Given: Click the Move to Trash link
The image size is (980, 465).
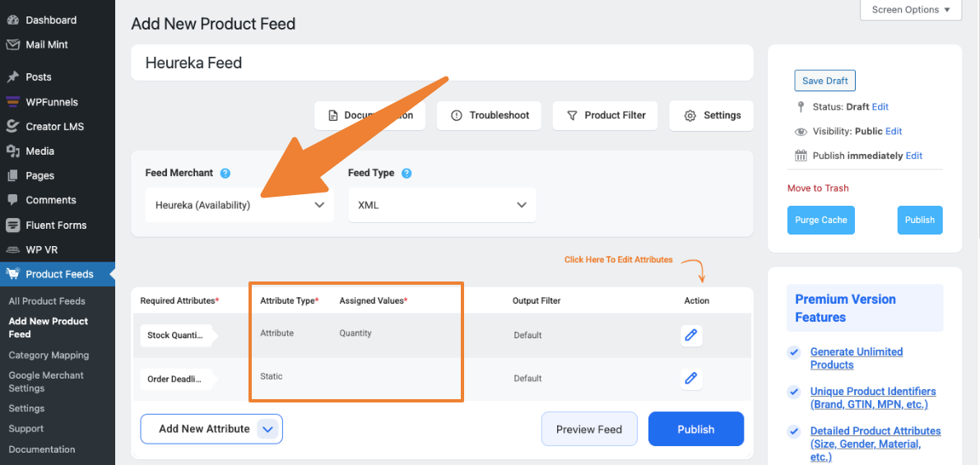Looking at the screenshot, I should tap(818, 188).
